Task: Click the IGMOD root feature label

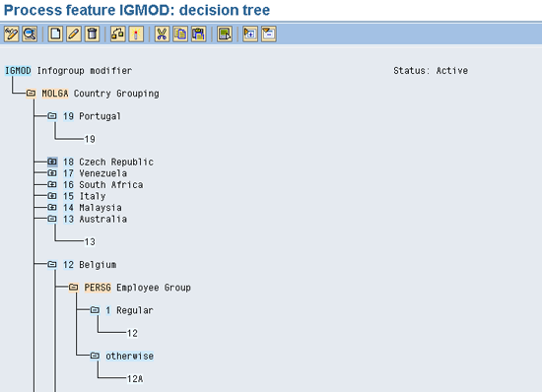Action: 18,71
